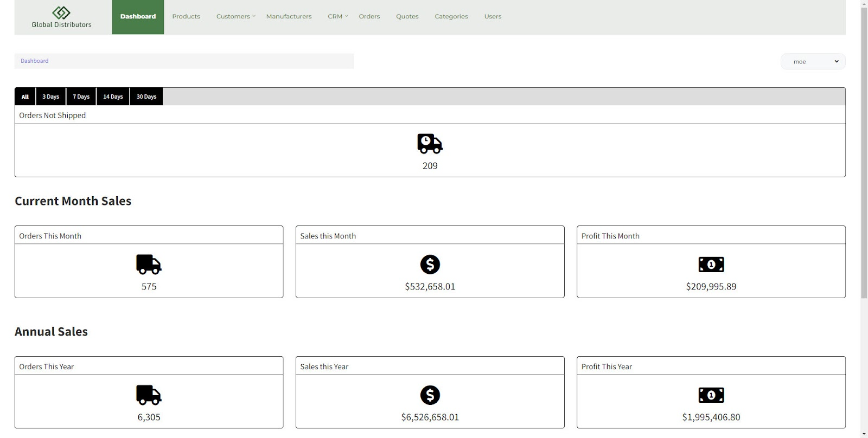Choose the 30 Days tab
Screen dimensions: 868x438
[146, 96]
